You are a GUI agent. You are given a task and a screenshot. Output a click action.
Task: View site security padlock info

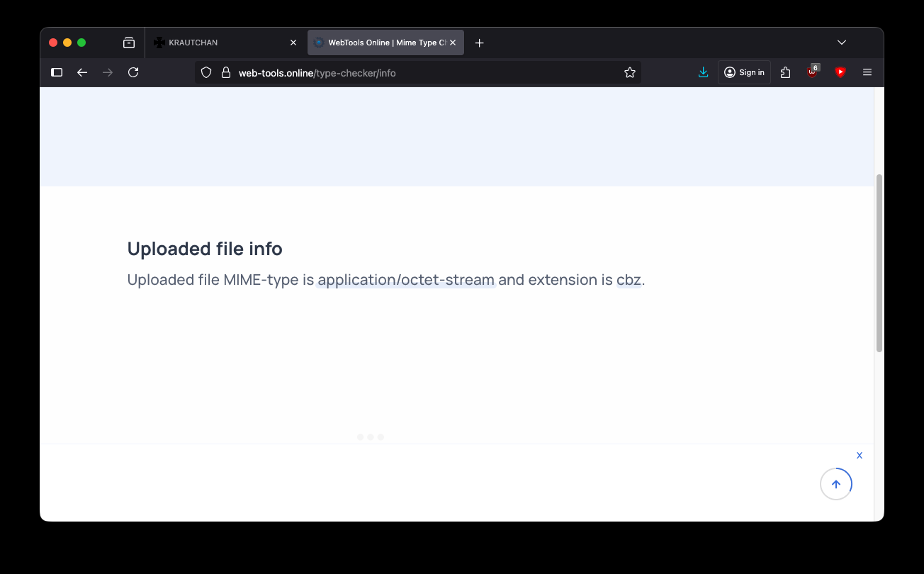[226, 72]
